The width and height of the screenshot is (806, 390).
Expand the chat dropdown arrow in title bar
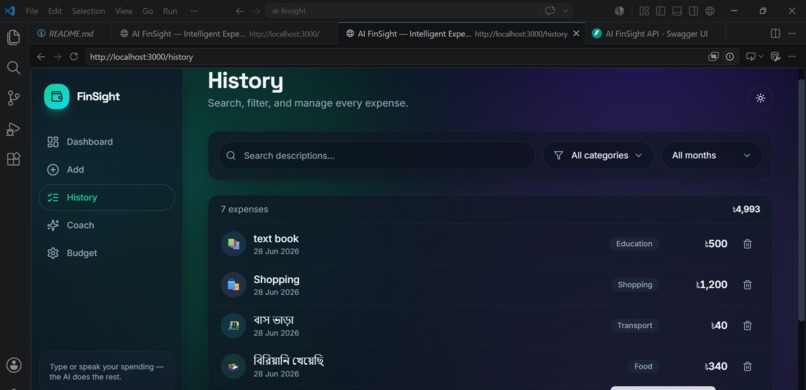(566, 11)
